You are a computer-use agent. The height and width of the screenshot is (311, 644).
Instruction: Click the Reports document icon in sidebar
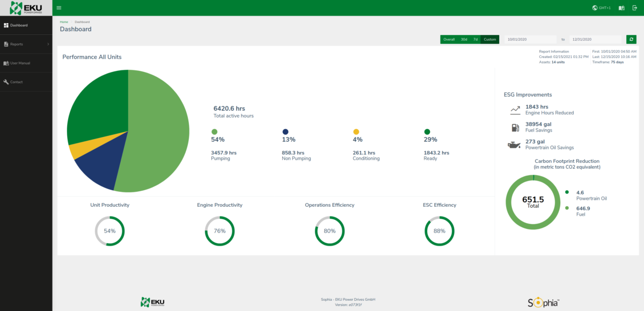point(6,44)
